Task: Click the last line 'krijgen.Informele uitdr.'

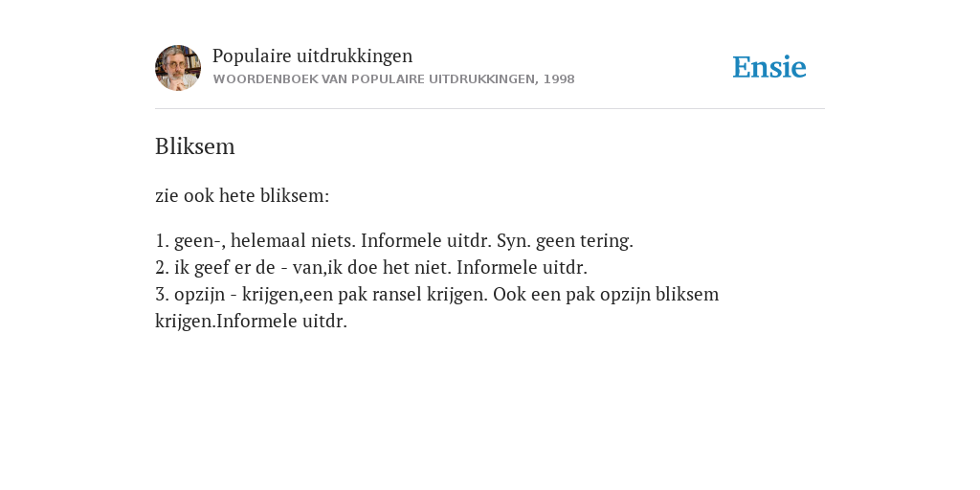Action: [x=252, y=322]
